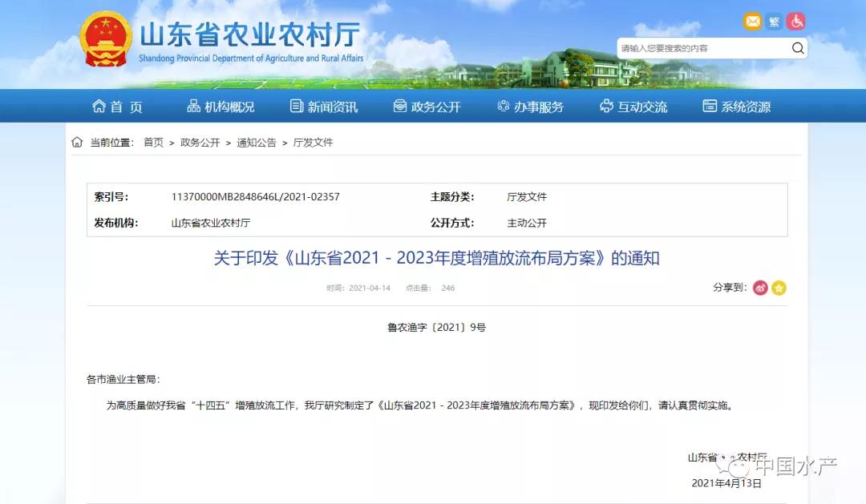This screenshot has height=504, width=866.
Task: Click inside the search input box
Action: (698, 48)
